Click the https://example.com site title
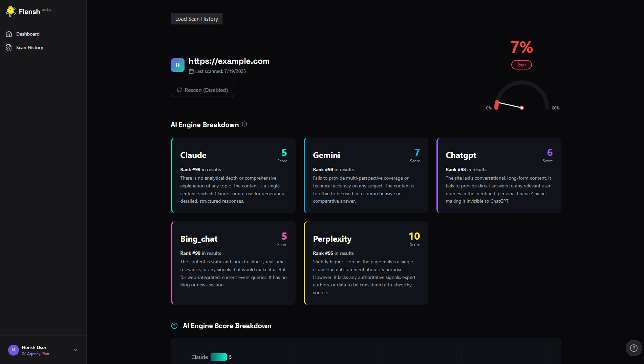 229,61
